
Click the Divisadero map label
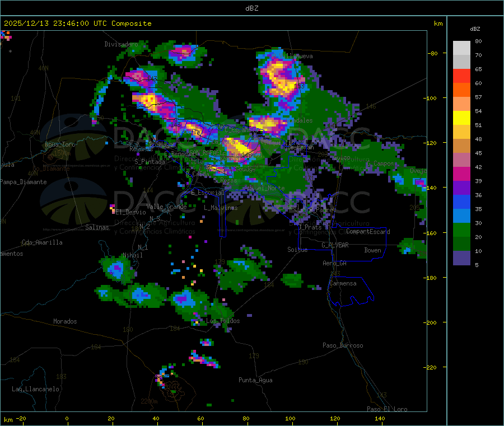point(121,44)
